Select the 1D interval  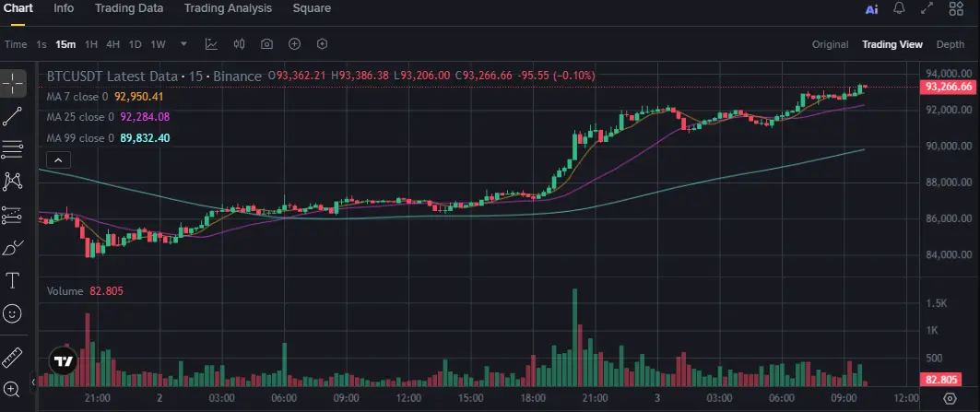(x=135, y=44)
